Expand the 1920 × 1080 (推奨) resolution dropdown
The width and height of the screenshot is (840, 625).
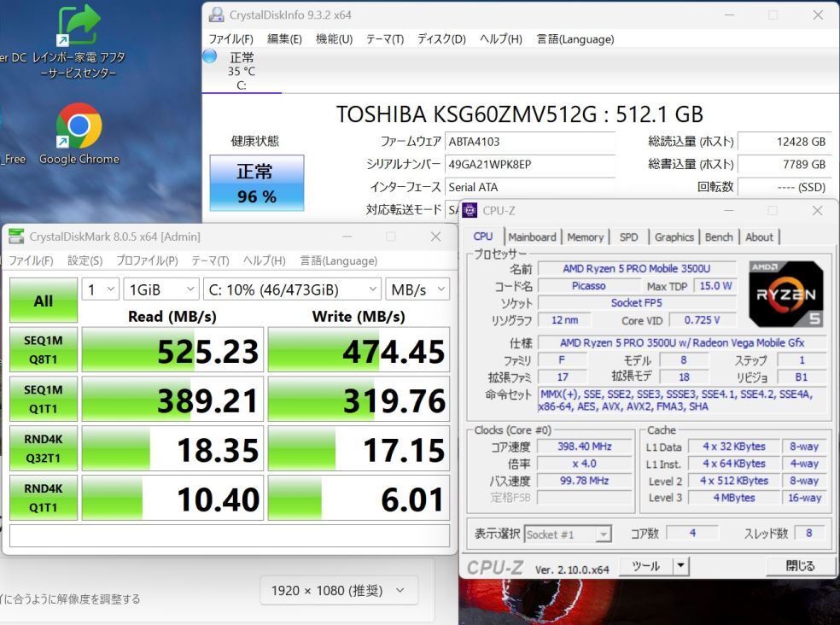(339, 590)
